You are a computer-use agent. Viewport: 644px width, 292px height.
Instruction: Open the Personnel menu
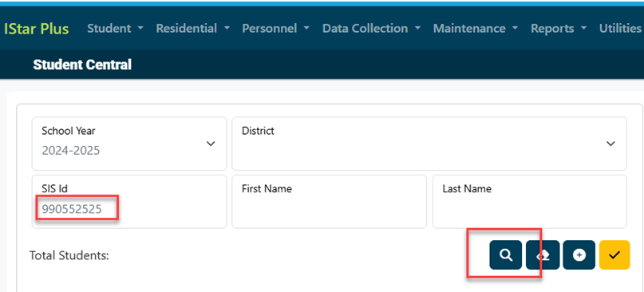point(275,29)
